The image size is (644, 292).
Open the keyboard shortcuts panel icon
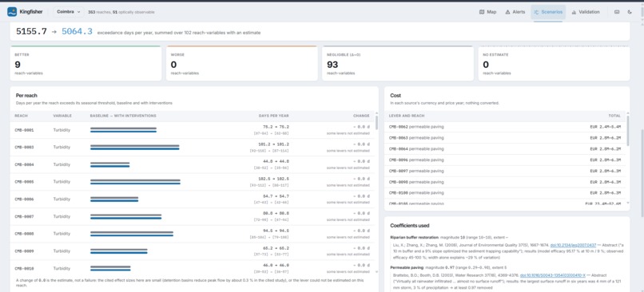[x=617, y=12]
